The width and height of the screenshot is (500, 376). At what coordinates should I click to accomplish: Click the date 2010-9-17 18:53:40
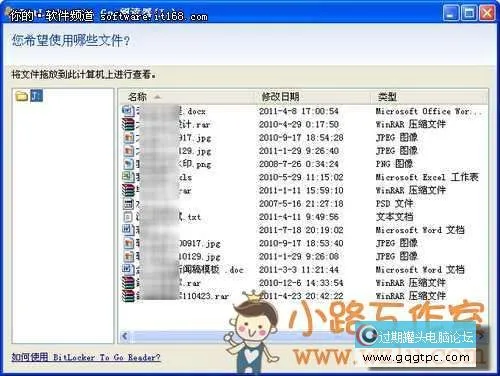click(301, 243)
